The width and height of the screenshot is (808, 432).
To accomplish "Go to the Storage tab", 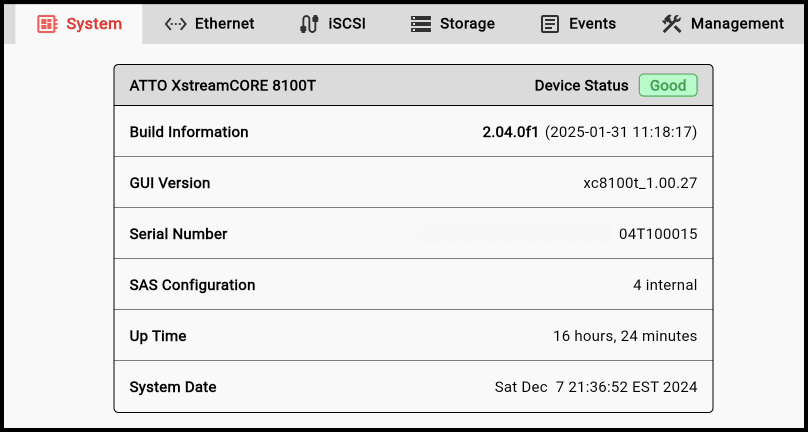I will tap(467, 24).
